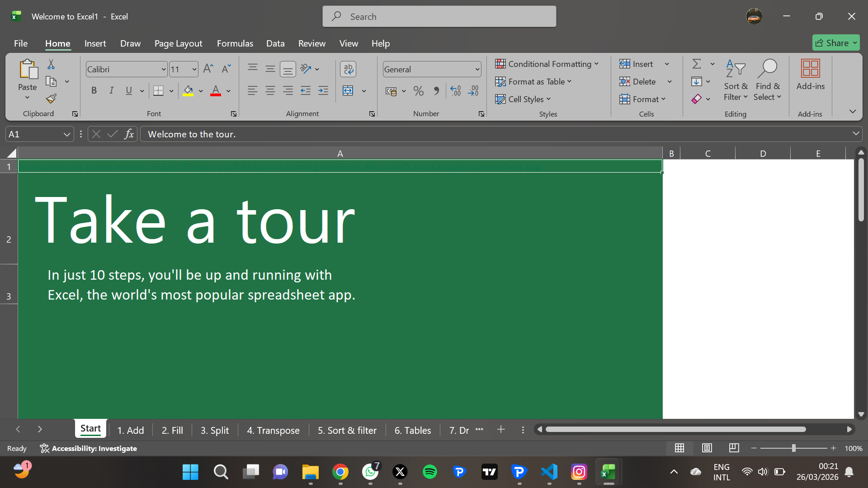Expand the Fill Color dropdown arrow
The height and width of the screenshot is (488, 868).
(201, 91)
